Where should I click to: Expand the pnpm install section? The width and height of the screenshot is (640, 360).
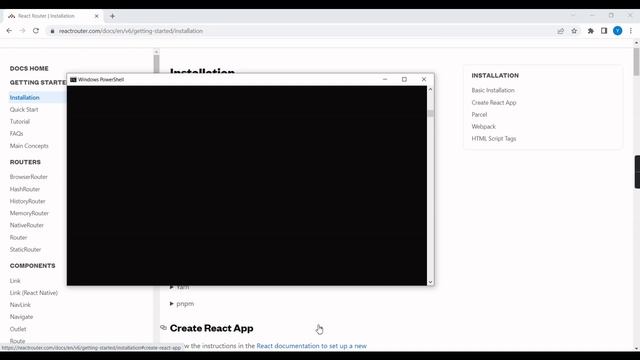tap(182, 304)
